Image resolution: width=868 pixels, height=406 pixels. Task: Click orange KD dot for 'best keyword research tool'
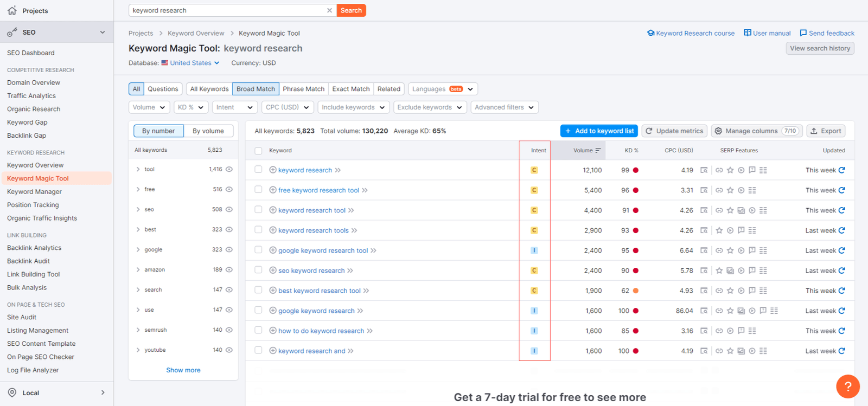[636, 291]
